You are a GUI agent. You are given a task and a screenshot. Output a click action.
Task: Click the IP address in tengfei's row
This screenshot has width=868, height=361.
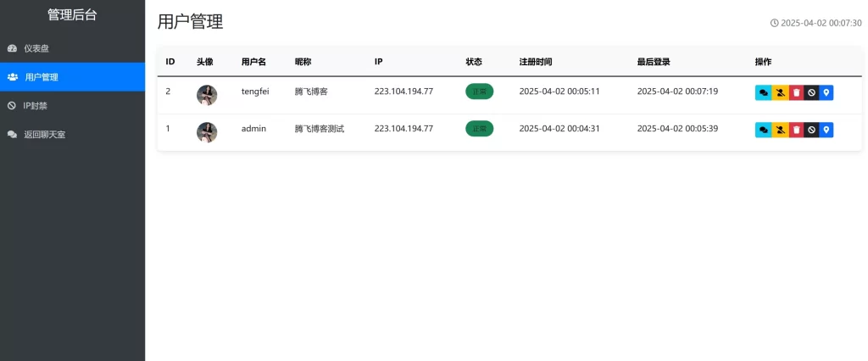point(403,92)
